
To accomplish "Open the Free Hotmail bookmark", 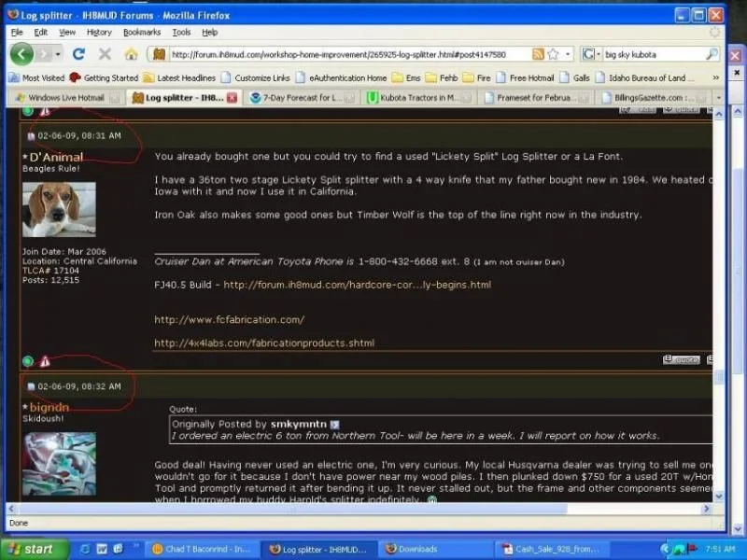I will [x=525, y=77].
